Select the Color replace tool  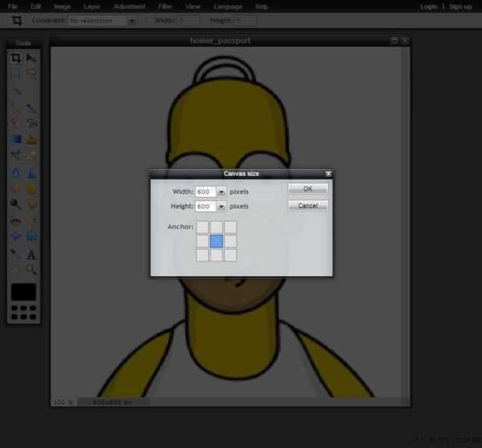click(16, 156)
